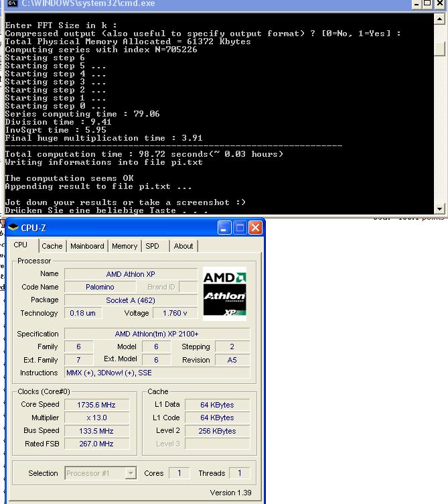The height and width of the screenshot is (504, 448).
Task: Click the cmd window scrollbar thumb
Action: click(439, 49)
